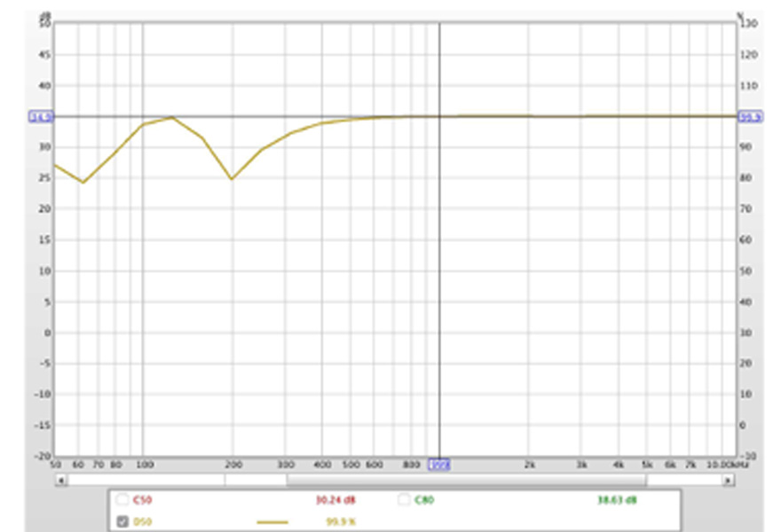This screenshot has height=532, width=781.
Task: Click the green C80 legend label
Action: 423,500
